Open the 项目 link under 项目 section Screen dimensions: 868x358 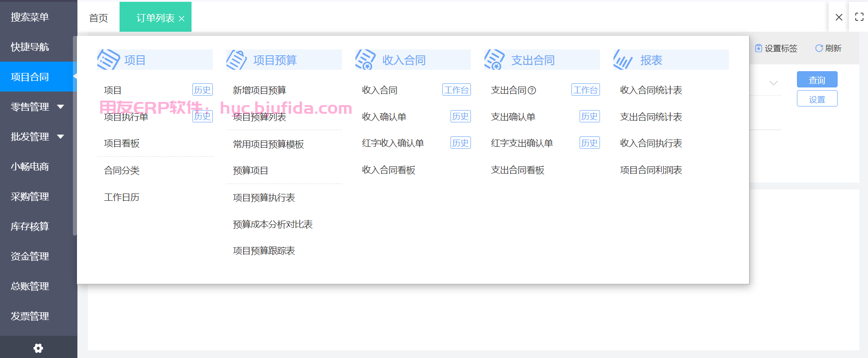point(113,90)
